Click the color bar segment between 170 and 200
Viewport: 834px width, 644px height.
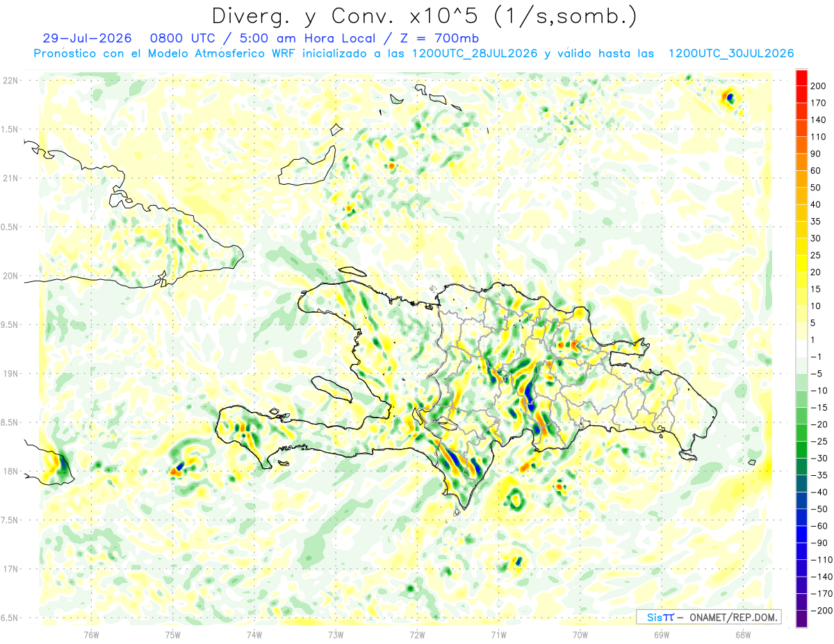pyautogui.click(x=801, y=94)
